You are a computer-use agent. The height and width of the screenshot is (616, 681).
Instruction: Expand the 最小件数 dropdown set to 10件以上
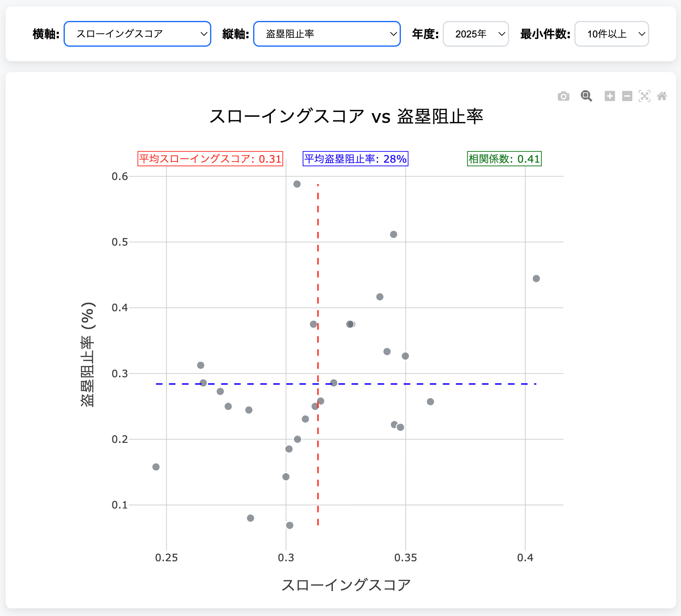click(x=611, y=34)
